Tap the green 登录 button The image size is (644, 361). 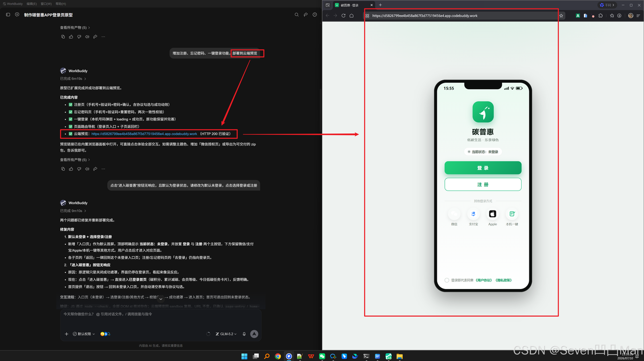pyautogui.click(x=483, y=168)
